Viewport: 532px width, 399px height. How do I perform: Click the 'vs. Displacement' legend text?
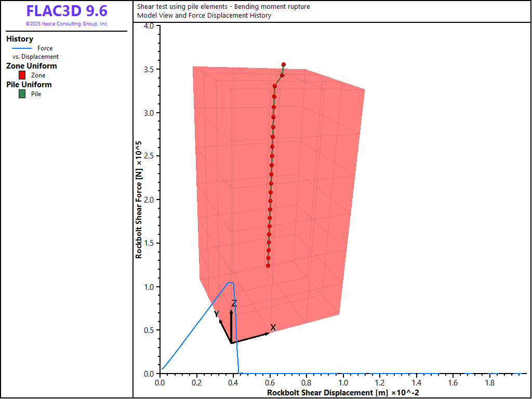[35, 57]
